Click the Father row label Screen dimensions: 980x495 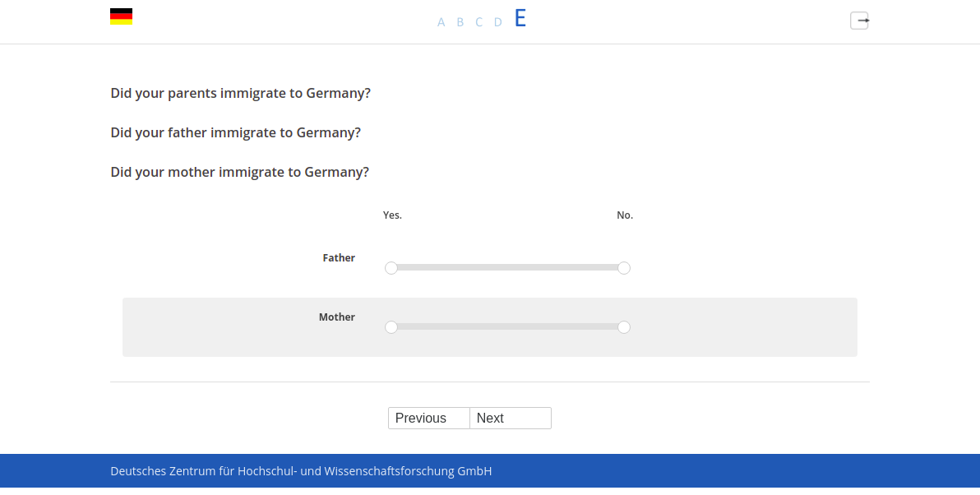[339, 258]
